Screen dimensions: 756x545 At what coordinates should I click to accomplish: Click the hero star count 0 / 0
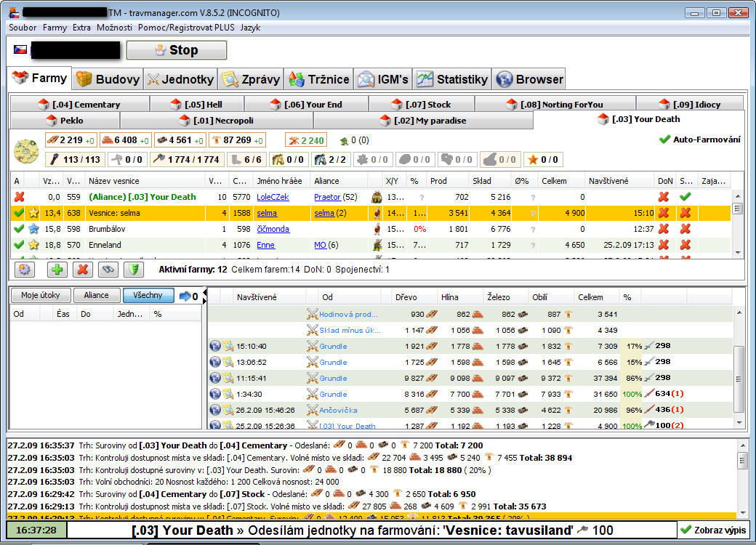543,159
